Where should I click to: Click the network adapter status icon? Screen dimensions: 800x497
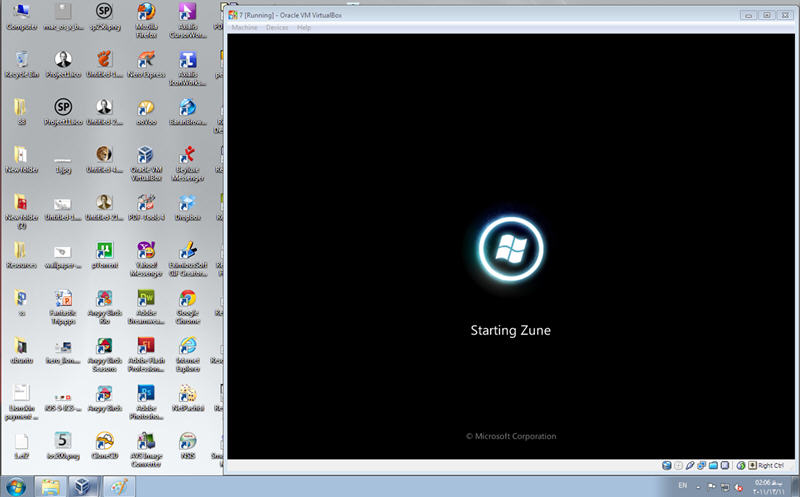(704, 465)
